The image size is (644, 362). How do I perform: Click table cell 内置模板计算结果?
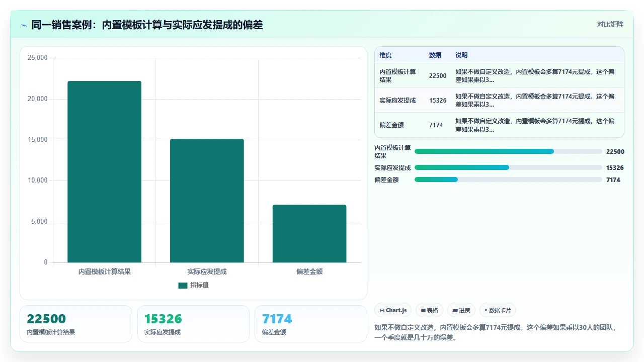click(398, 75)
